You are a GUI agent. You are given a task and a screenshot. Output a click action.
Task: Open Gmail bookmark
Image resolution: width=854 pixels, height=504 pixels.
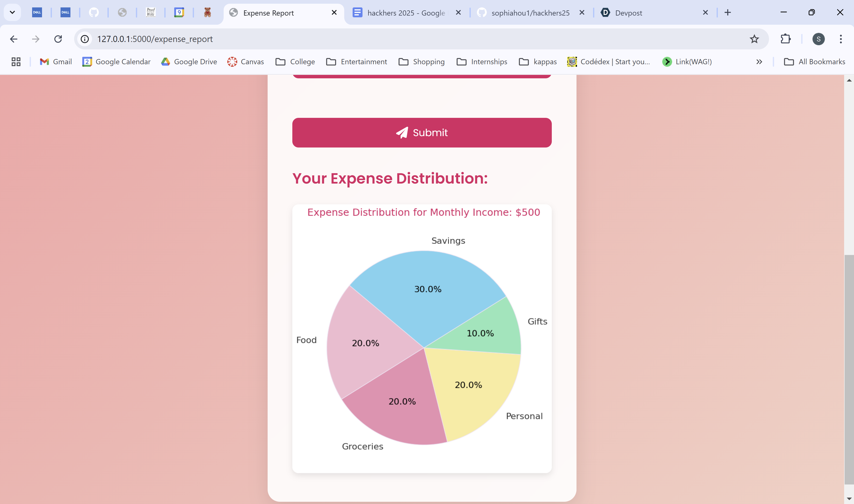pos(56,62)
